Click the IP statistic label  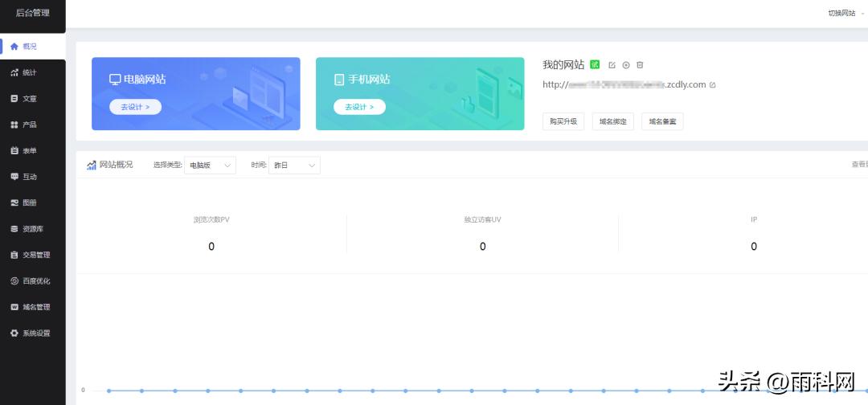754,219
